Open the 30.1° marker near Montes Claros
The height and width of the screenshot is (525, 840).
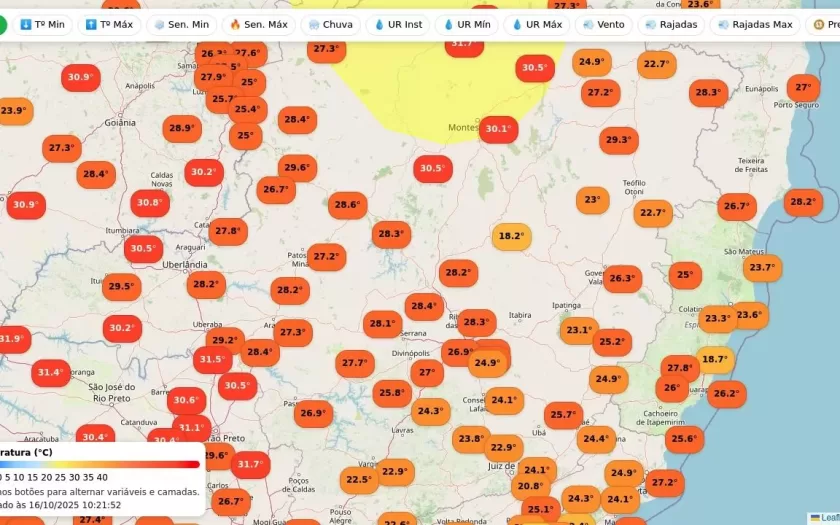coord(497,129)
